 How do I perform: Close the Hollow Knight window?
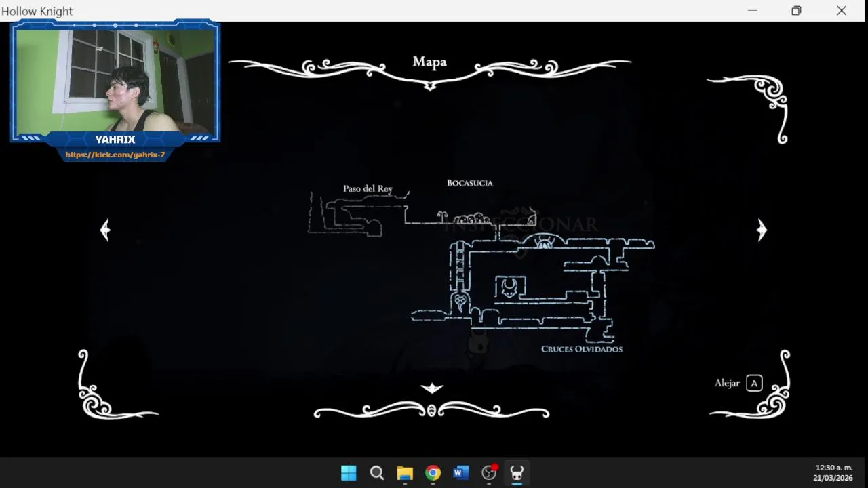point(842,11)
